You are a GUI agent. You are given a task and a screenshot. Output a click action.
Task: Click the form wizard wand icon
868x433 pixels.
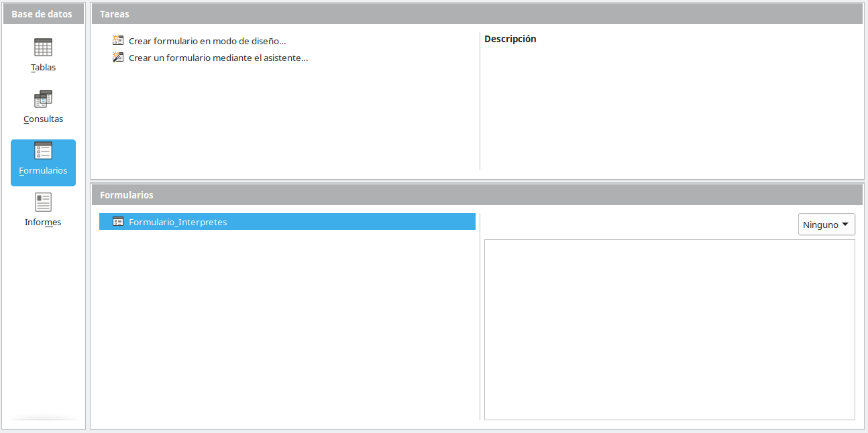pos(118,58)
